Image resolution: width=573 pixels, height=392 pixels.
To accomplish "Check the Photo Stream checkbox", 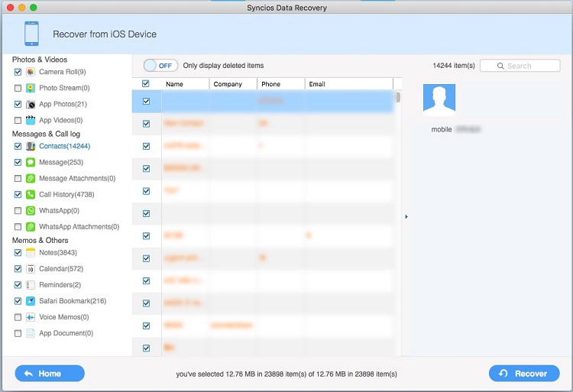I will point(18,88).
